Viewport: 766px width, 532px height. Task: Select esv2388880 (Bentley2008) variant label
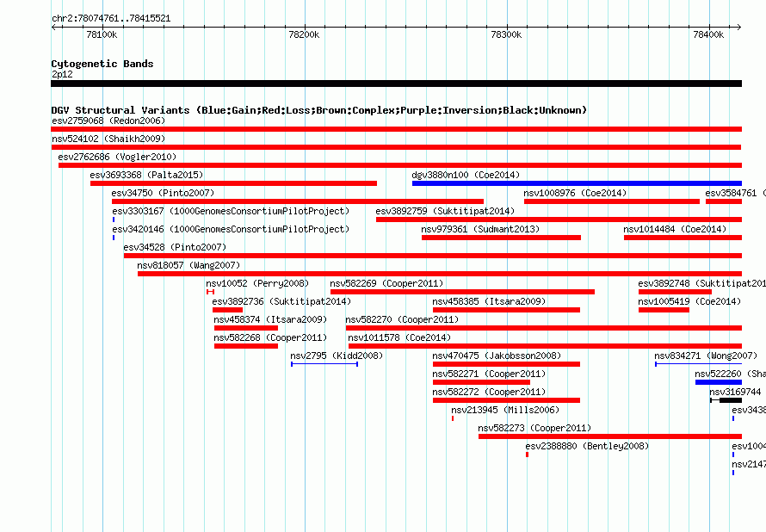pyautogui.click(x=587, y=446)
